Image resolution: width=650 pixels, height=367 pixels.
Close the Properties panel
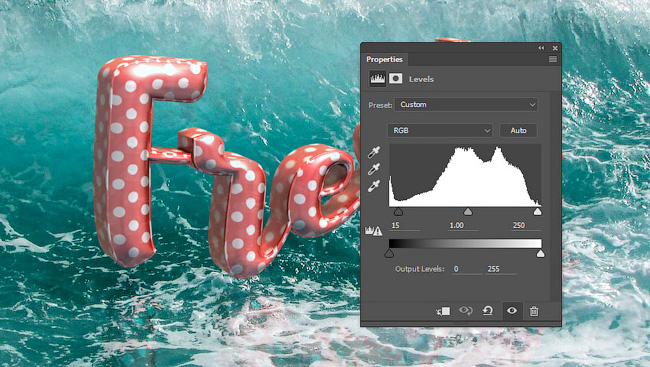[555, 48]
